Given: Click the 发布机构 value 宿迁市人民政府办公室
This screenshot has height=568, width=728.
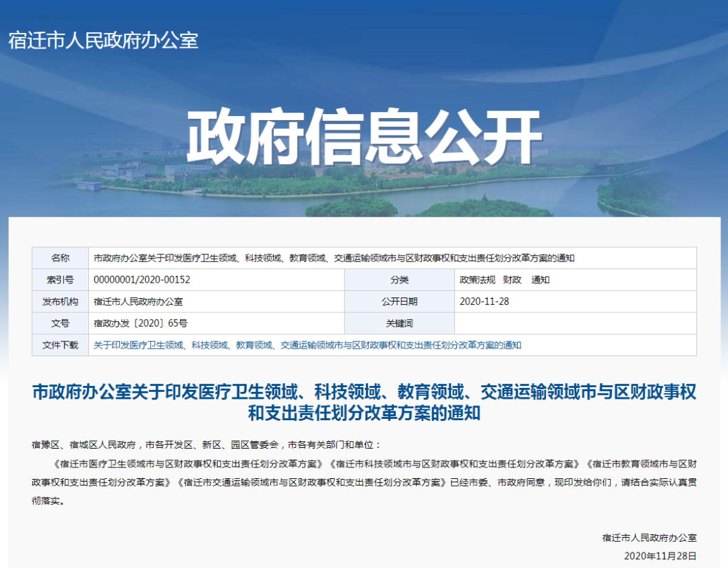Looking at the screenshot, I should click(138, 302).
